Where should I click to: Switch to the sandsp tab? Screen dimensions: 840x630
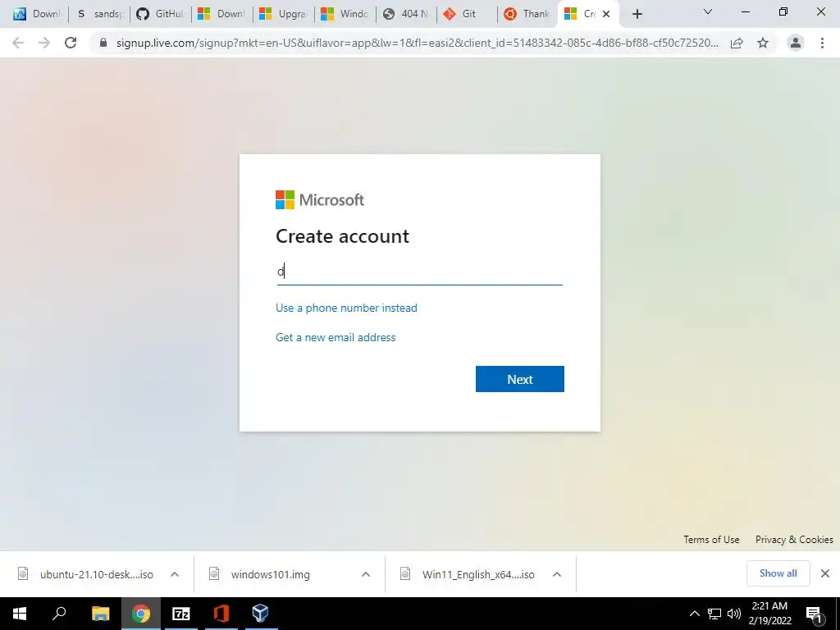99,14
